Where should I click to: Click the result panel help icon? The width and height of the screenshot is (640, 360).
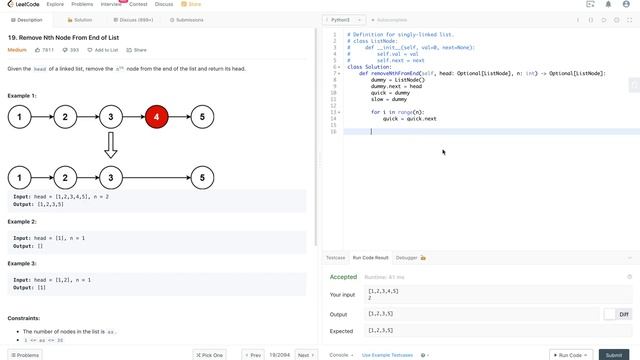tap(629, 277)
